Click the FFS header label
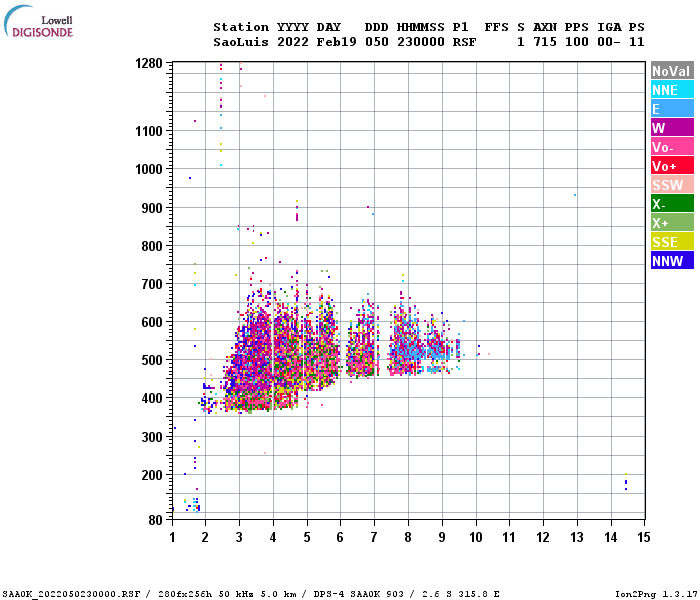The width and height of the screenshot is (700, 600). [x=496, y=27]
